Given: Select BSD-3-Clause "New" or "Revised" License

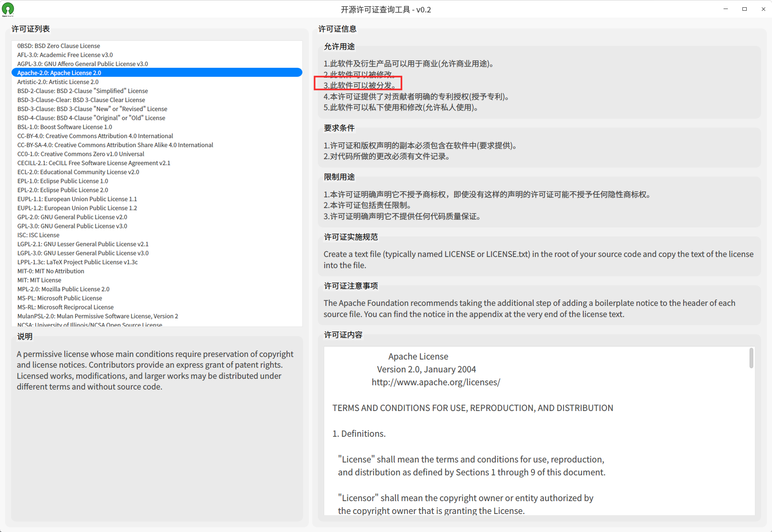Looking at the screenshot, I should (157, 109).
